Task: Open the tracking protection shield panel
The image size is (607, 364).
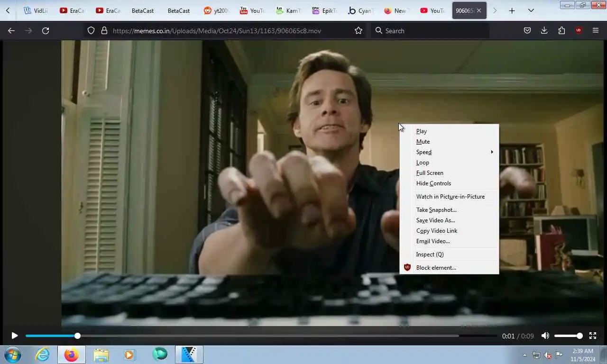Action: 91,30
